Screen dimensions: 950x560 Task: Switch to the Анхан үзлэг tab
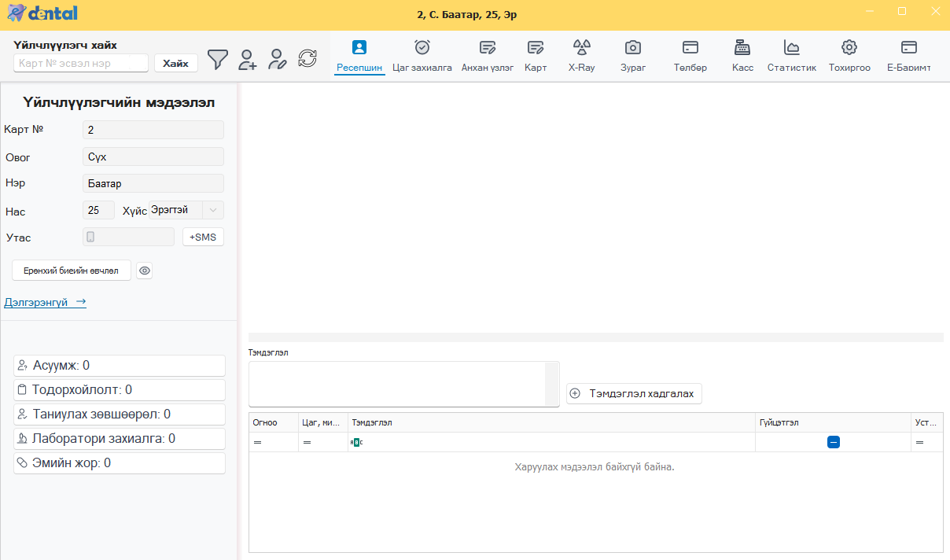[487, 55]
